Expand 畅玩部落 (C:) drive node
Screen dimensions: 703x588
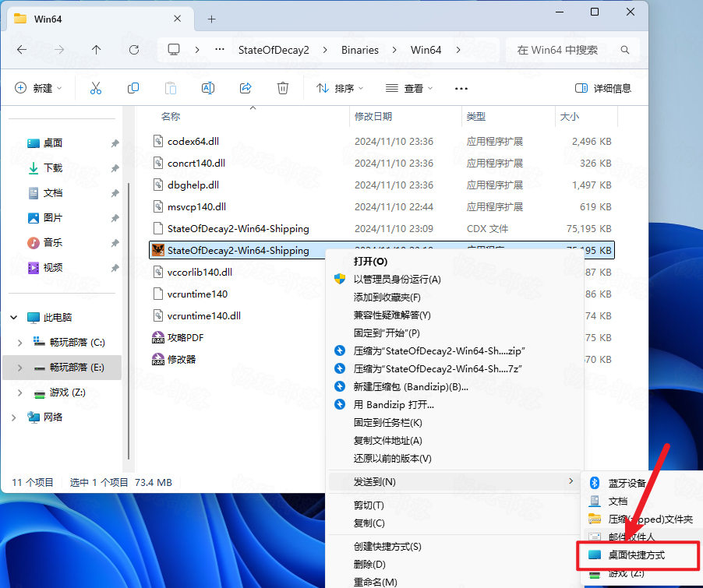coord(19,343)
